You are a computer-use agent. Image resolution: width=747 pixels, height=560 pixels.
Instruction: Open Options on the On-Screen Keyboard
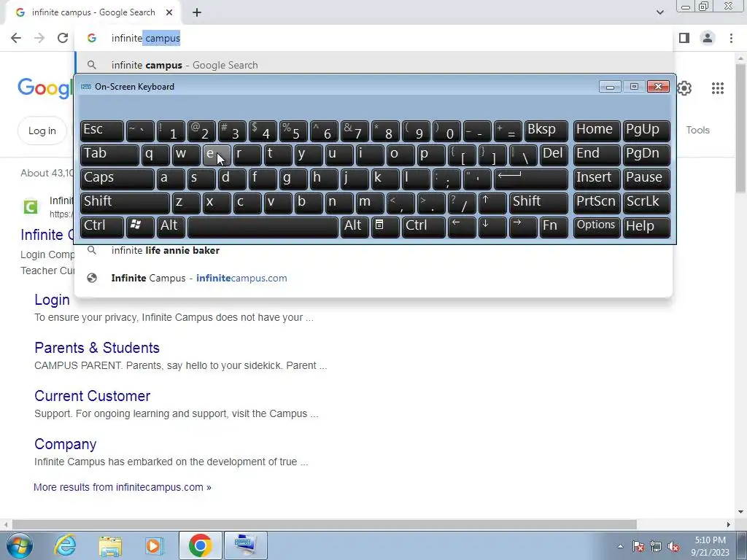coord(597,227)
